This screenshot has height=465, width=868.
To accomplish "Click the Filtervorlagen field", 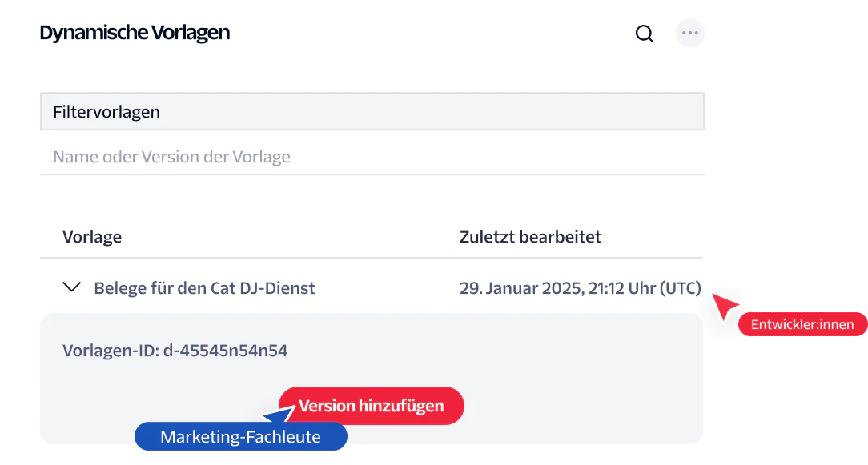I will [x=372, y=111].
